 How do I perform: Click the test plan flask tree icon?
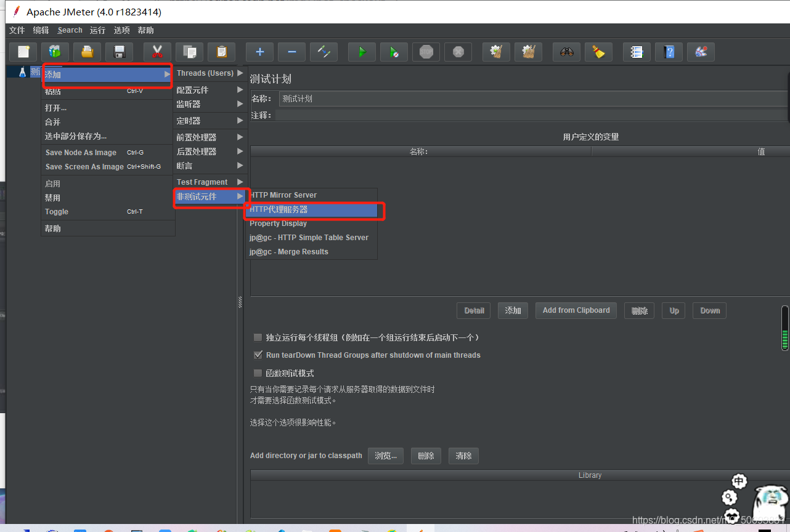(22, 71)
